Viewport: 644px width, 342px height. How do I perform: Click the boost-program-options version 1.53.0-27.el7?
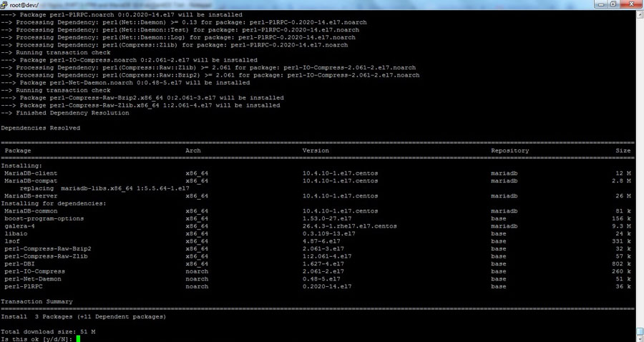coord(327,219)
